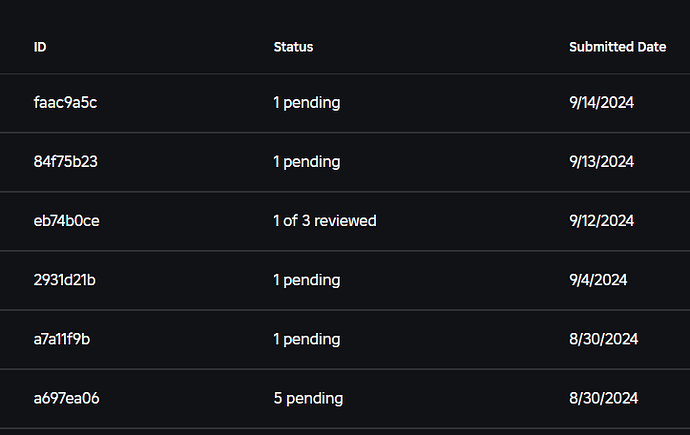Viewport: 690px width, 435px height.
Task: Click the 9/14/2024 submitted date
Action: (x=602, y=102)
